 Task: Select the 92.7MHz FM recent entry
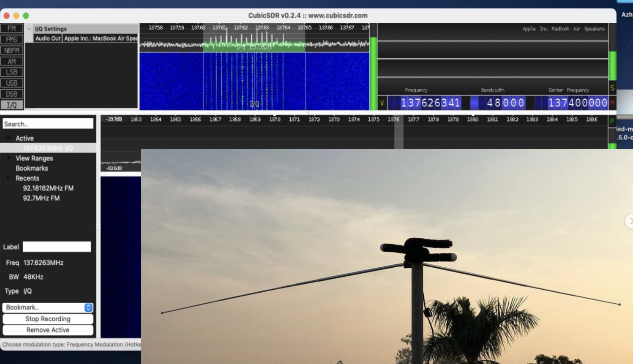pos(41,198)
